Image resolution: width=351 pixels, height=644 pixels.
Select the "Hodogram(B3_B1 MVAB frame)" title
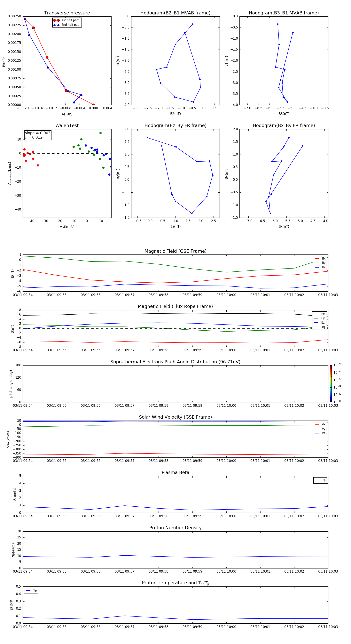click(x=284, y=13)
